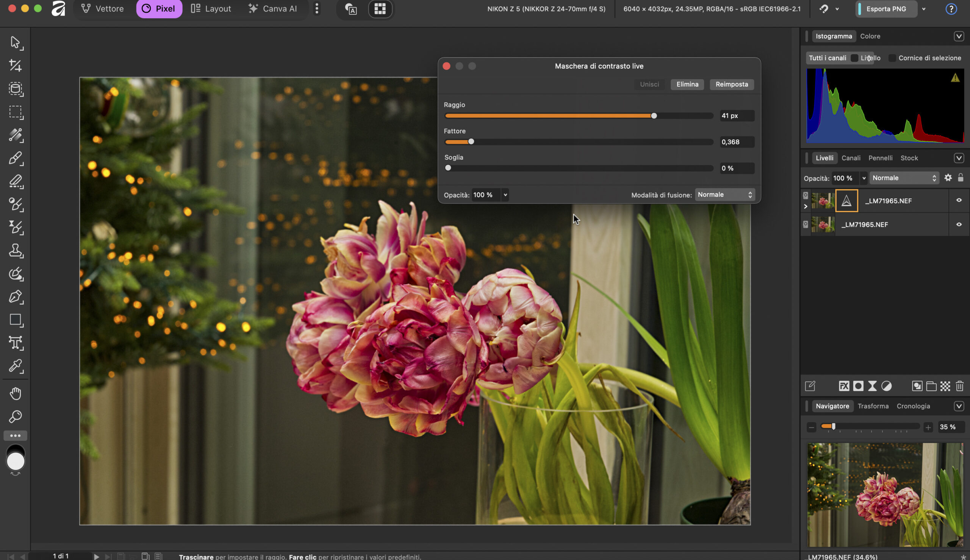The image size is (970, 560).
Task: Click the layer effects fx icon
Action: point(844,386)
